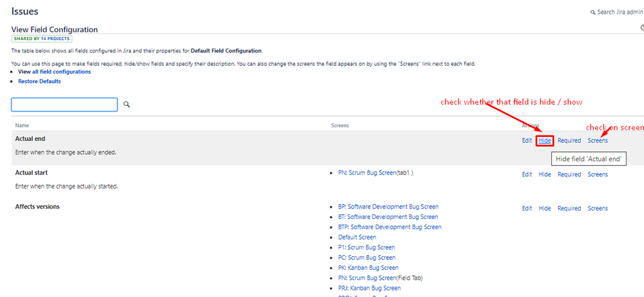Screen dimensions: 644x297
Task: Make Actual start field Required
Action: pos(569,174)
